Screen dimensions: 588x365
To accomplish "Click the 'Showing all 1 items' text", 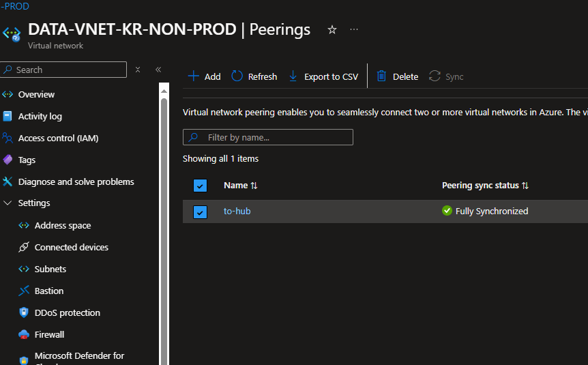I will tap(220, 159).
